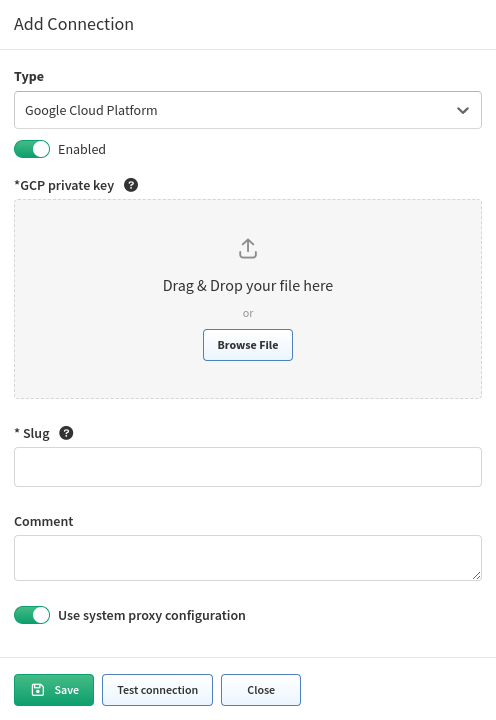Disable Use system proxy configuration switch
Viewport: 496px width, 720px height.
32,615
